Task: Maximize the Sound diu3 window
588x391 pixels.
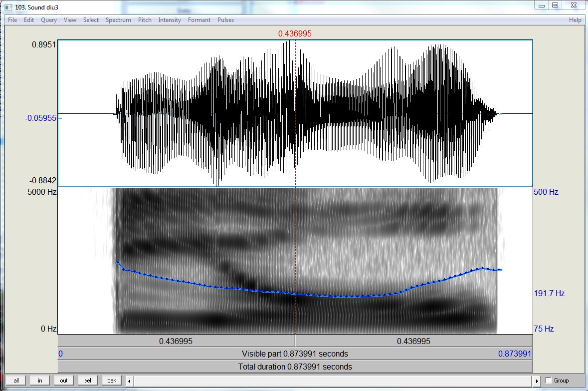Action: click(x=556, y=5)
